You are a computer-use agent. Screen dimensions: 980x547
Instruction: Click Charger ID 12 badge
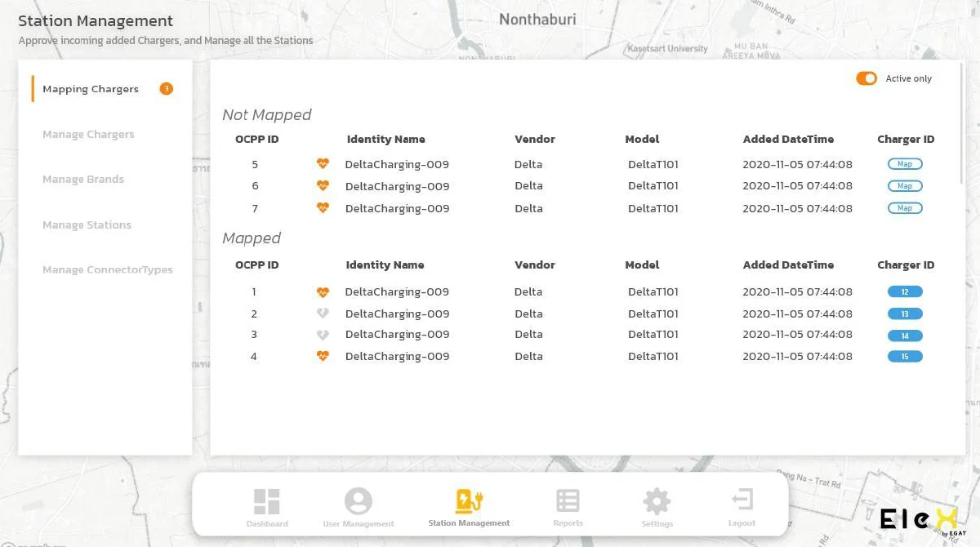[x=905, y=291]
